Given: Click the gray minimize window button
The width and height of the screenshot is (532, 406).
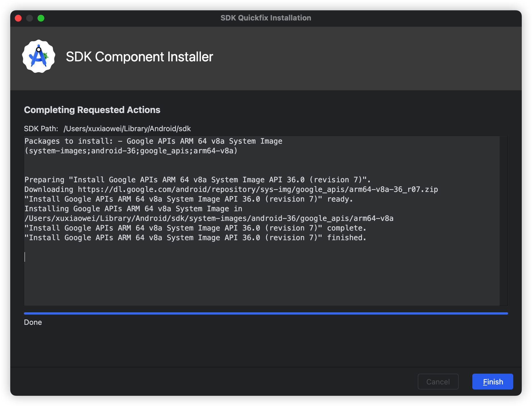Looking at the screenshot, I should coord(30,18).
